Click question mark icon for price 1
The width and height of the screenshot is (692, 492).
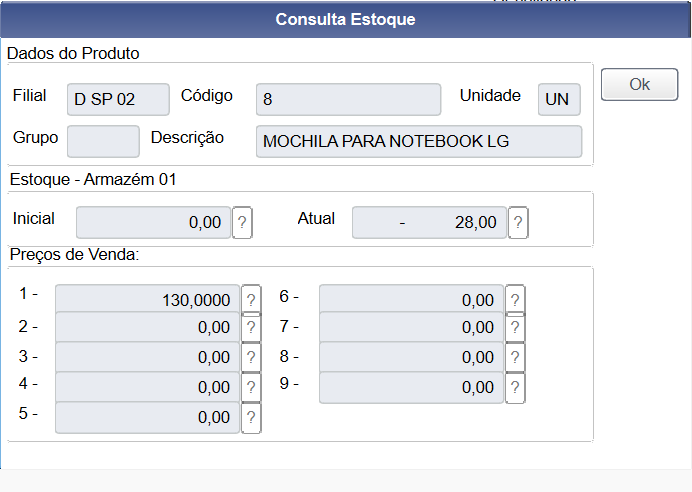[x=251, y=299]
